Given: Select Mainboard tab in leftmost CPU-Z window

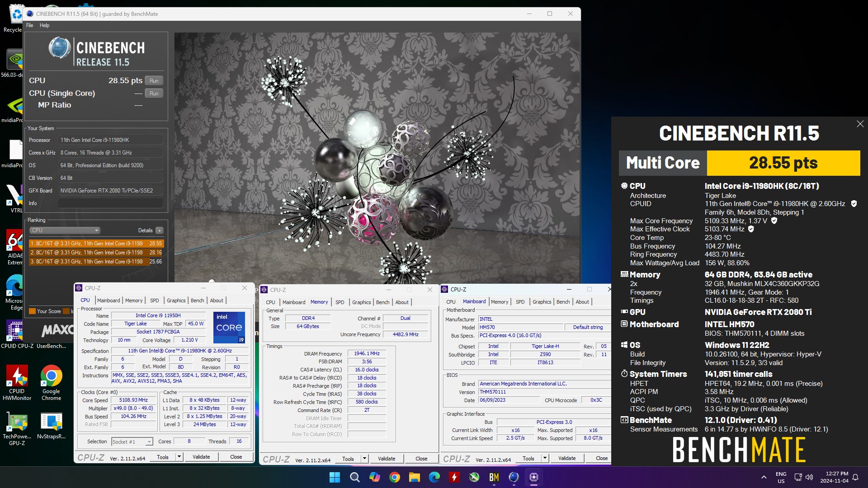Looking at the screenshot, I should click(108, 300).
